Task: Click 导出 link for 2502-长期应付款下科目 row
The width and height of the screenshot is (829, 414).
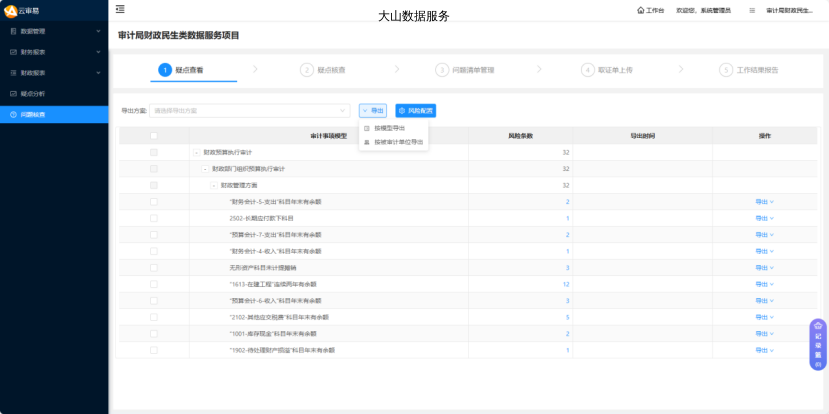Action: click(x=764, y=218)
